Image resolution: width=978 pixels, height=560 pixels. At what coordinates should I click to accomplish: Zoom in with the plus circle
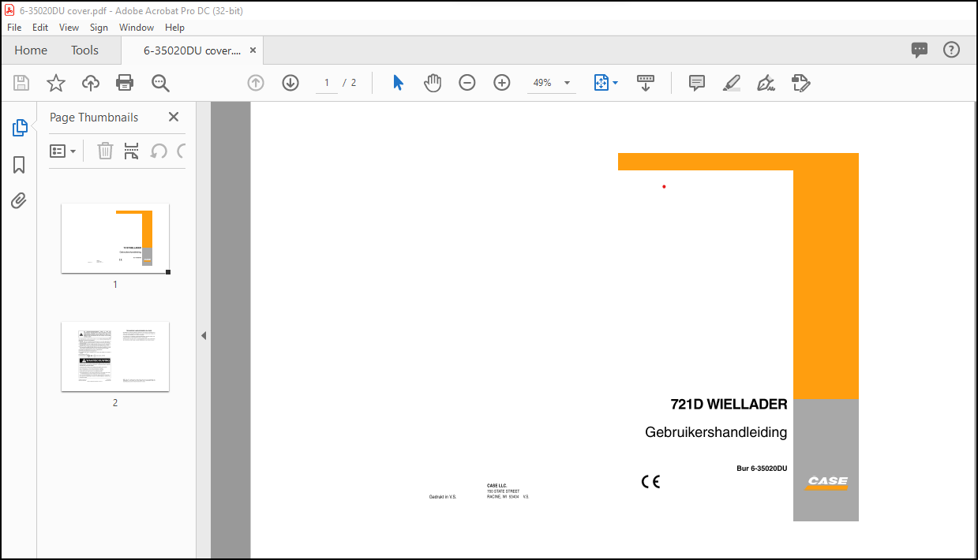pyautogui.click(x=502, y=83)
